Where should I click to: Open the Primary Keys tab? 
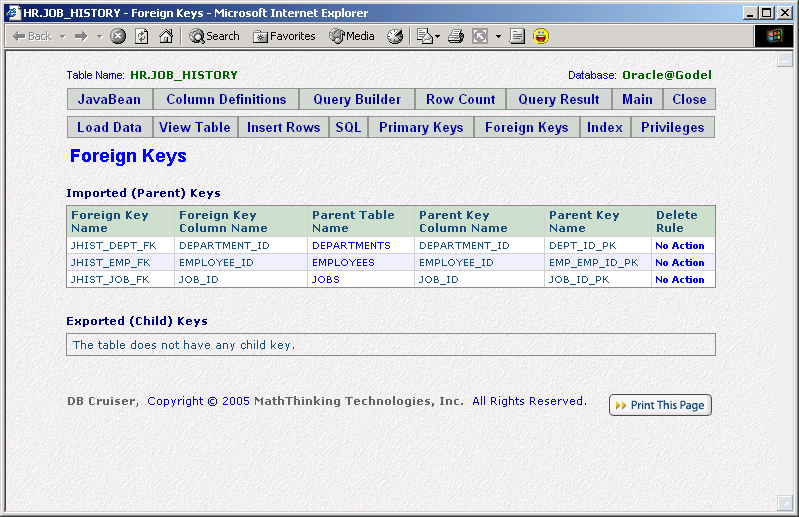(x=421, y=127)
